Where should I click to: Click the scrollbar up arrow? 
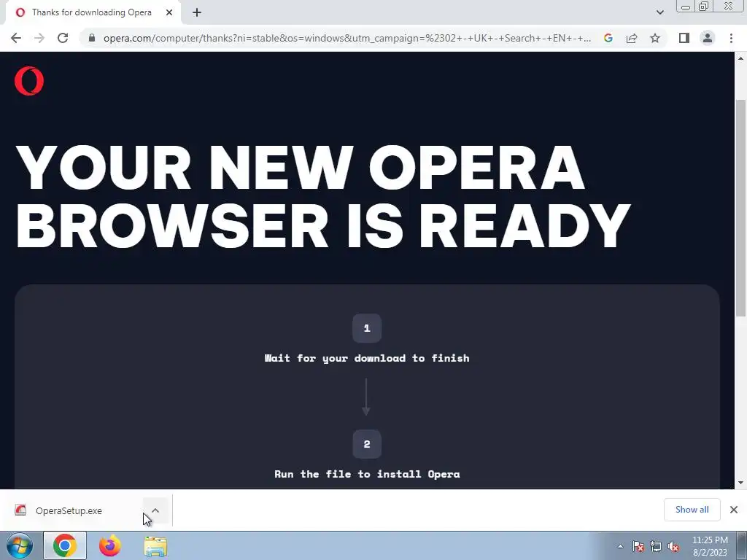tap(740, 58)
